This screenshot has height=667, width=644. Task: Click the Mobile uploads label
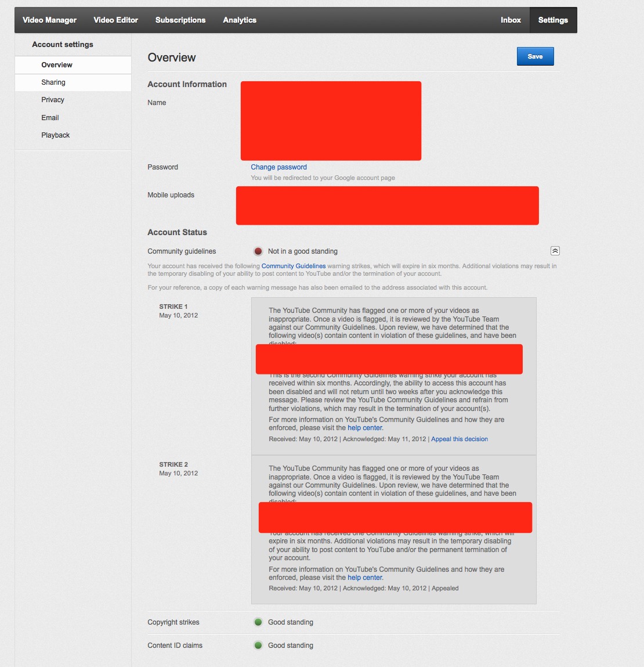click(171, 195)
